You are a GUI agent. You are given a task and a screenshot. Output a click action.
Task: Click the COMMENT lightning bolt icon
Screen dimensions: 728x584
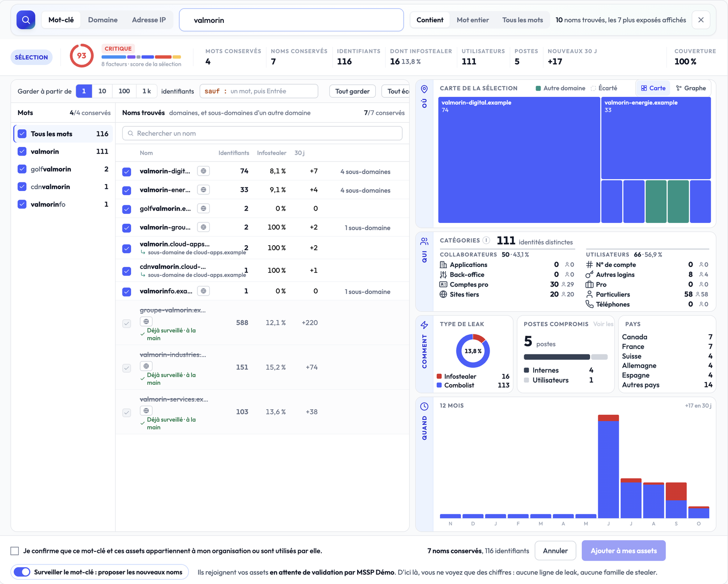424,325
